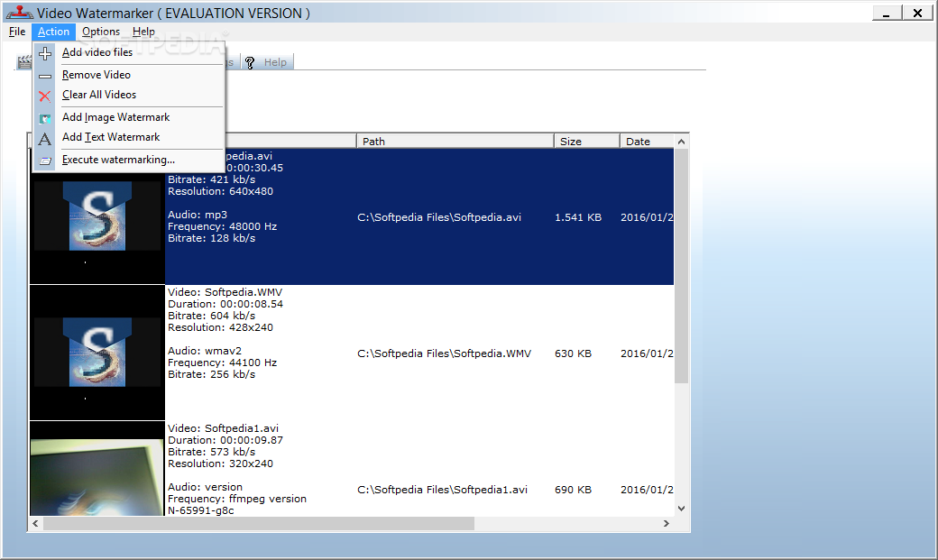Minimize the Video Watermarker window
938x560 pixels.
[887, 13]
